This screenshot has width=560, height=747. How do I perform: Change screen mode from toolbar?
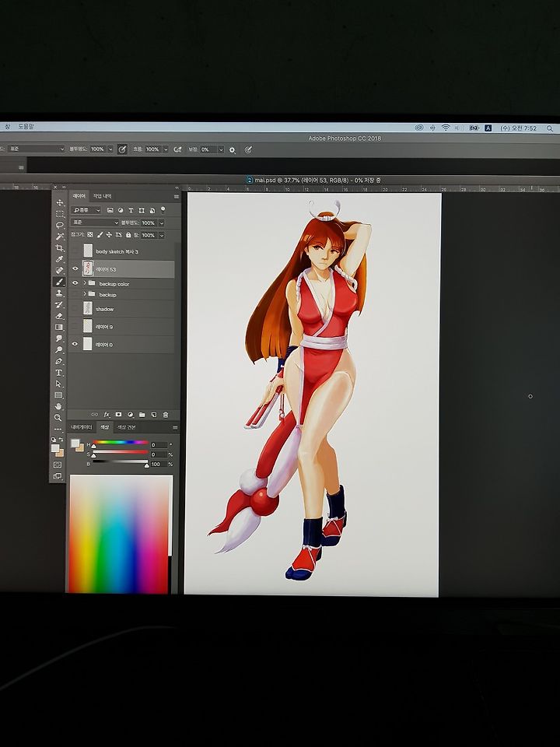(x=58, y=476)
